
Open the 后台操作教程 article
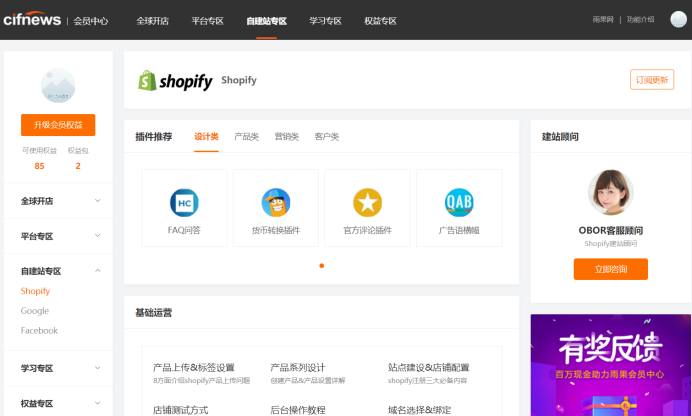pos(297,410)
